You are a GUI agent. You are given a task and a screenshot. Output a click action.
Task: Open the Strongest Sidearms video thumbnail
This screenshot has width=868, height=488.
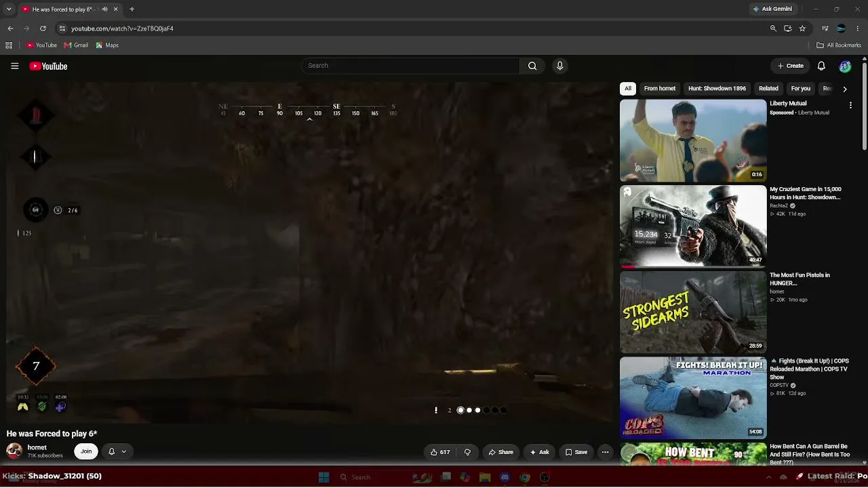tap(693, 312)
